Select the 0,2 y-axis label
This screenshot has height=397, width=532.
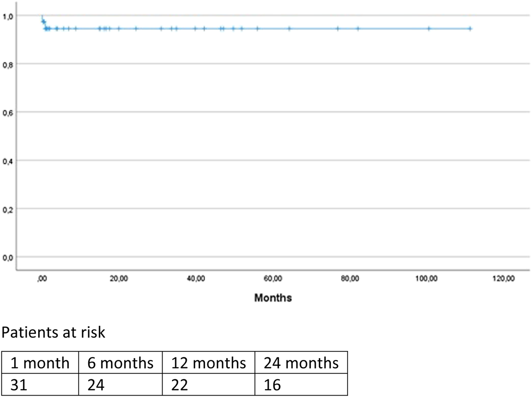click(8, 209)
